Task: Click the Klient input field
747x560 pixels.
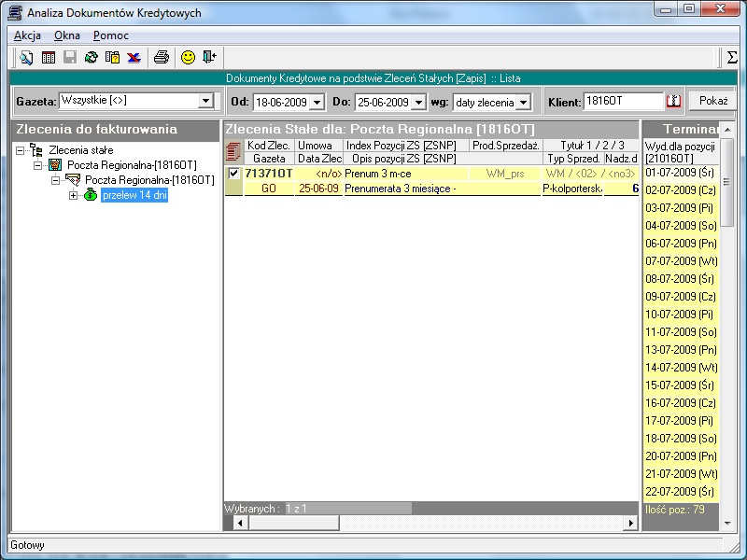Action: click(623, 101)
